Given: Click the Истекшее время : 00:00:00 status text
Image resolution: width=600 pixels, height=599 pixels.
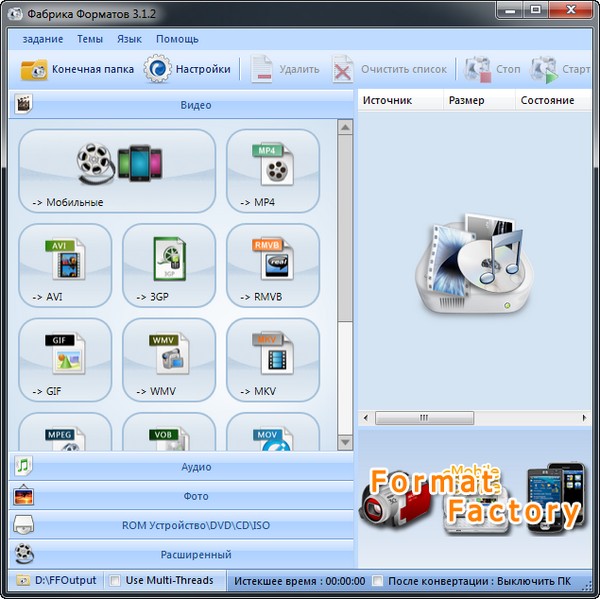Looking at the screenshot, I should click(300, 581).
